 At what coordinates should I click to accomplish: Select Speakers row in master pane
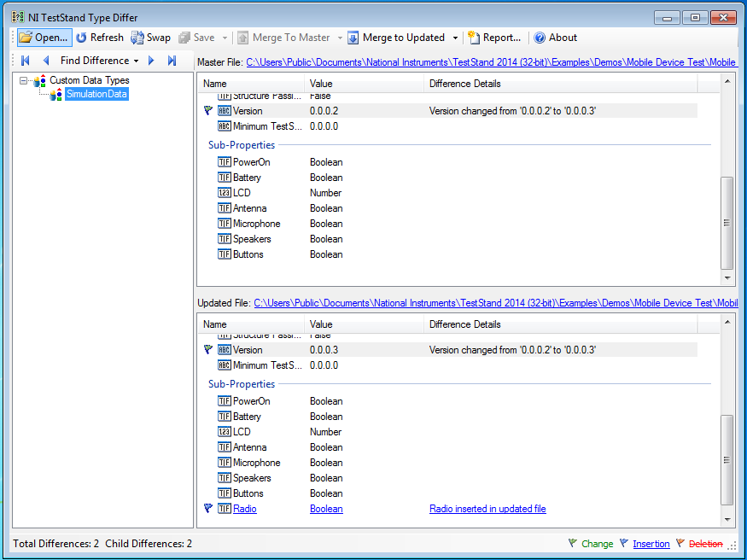click(448, 239)
